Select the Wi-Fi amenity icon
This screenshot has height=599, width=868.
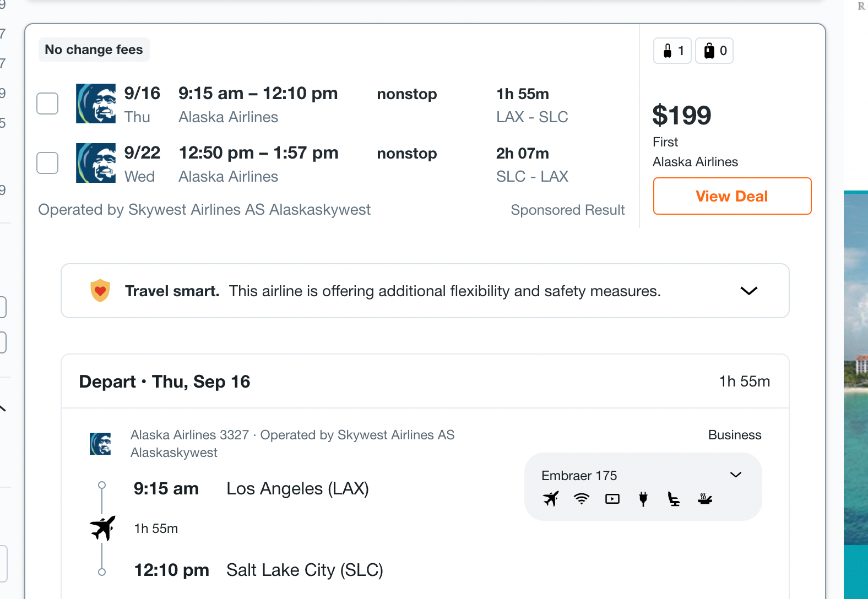(581, 499)
